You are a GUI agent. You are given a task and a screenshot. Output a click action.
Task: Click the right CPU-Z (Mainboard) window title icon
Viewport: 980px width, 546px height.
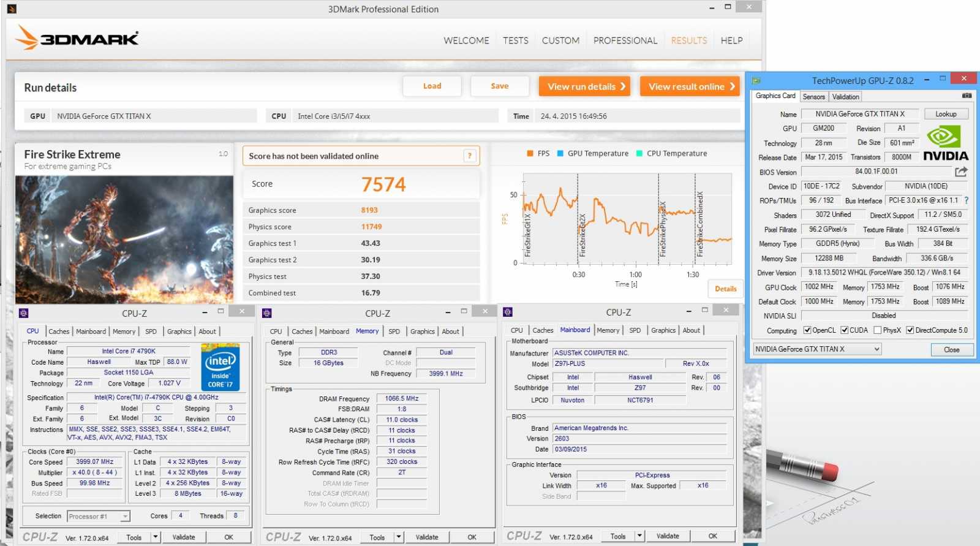(x=508, y=312)
